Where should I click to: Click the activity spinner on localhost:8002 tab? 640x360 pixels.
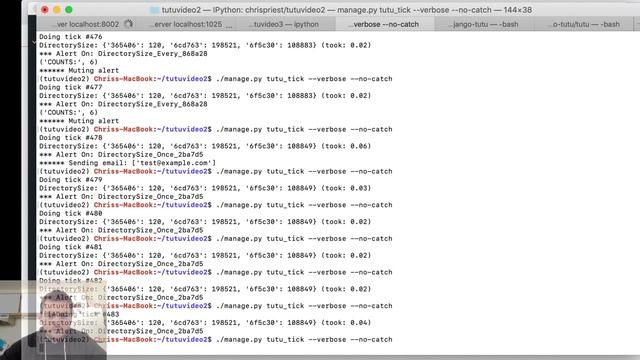[129, 24]
